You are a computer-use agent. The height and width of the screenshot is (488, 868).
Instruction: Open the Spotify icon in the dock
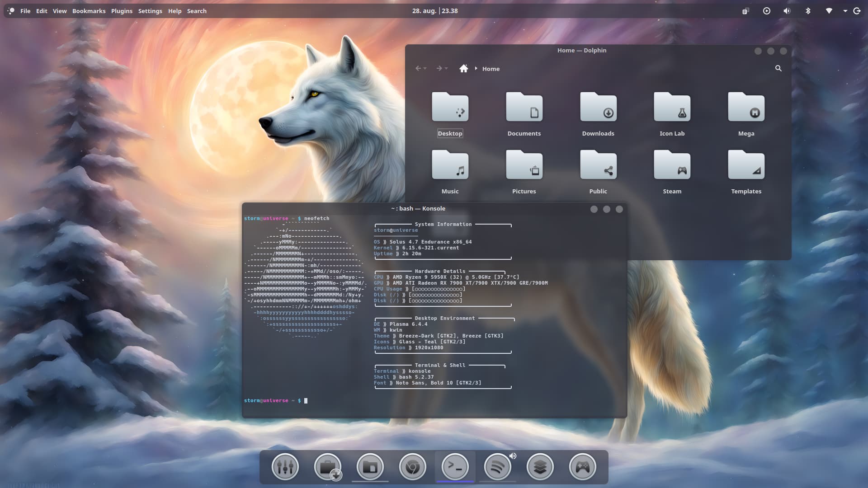497,467
